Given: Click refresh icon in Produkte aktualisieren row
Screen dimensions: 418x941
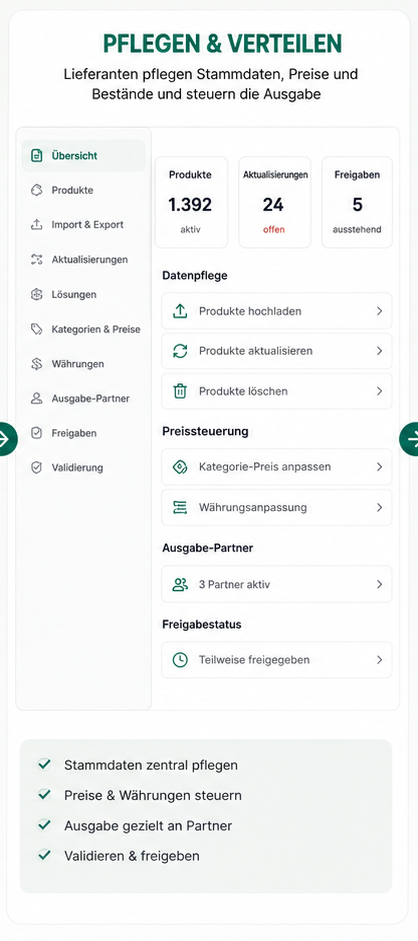Looking at the screenshot, I should (x=180, y=351).
